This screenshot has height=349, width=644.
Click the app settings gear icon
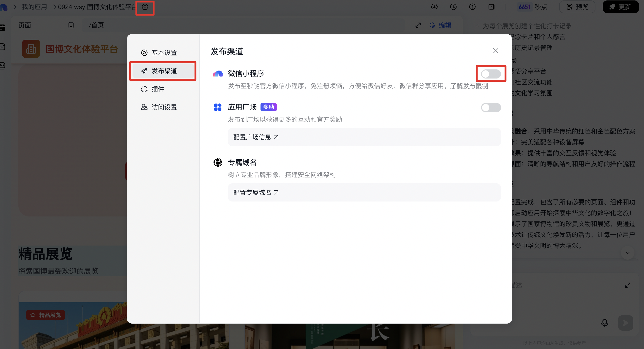coord(145,7)
